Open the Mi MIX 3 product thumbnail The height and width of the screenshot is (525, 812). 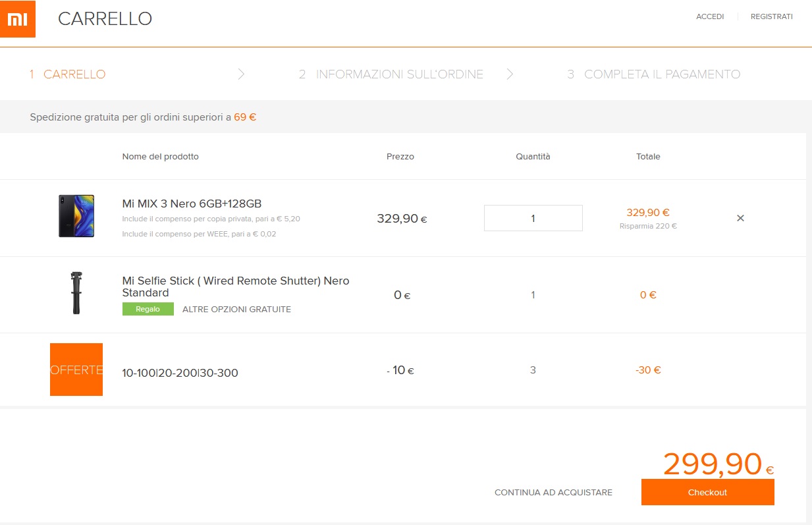tap(76, 216)
